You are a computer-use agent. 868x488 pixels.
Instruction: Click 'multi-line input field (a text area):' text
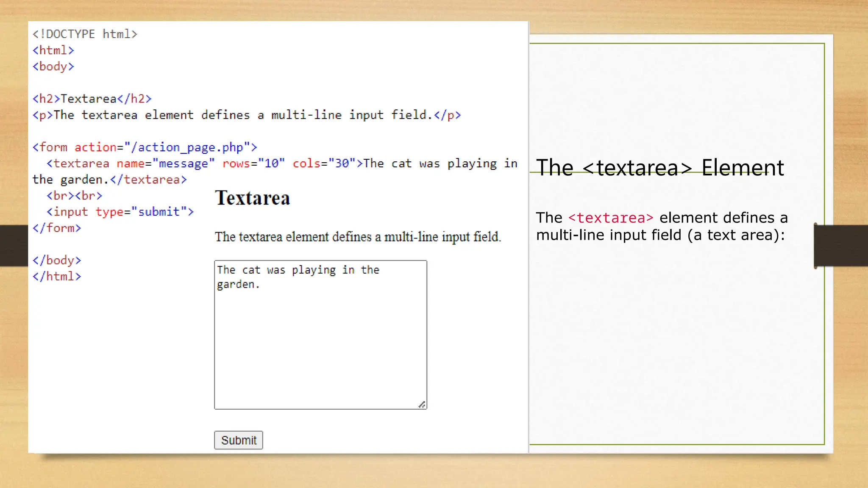[661, 235]
